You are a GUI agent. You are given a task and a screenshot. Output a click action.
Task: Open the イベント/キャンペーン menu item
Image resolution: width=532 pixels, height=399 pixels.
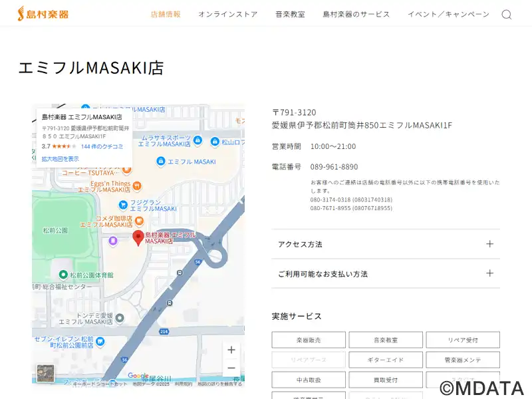[448, 14]
